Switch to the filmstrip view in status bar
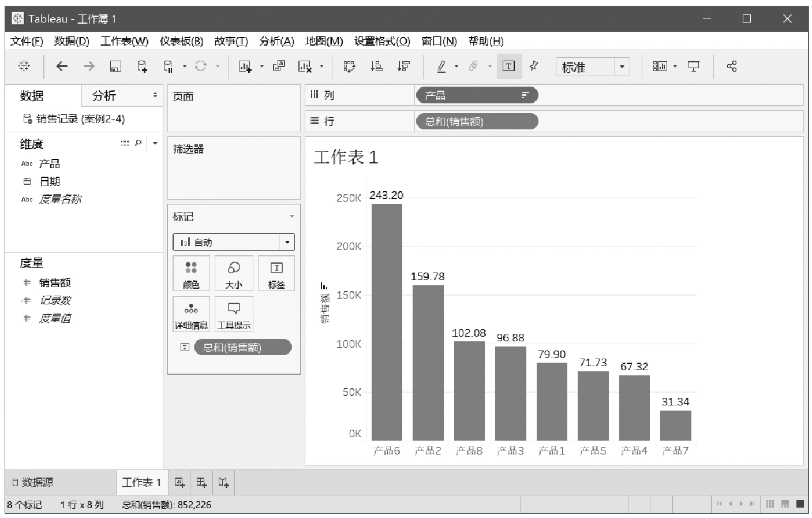812x518 pixels. pos(785,504)
